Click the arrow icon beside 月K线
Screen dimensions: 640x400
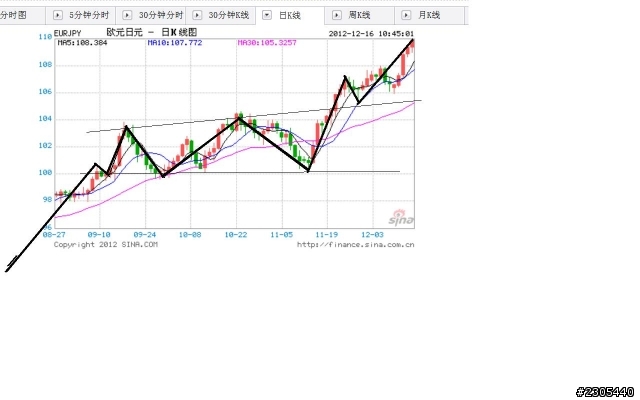click(406, 15)
